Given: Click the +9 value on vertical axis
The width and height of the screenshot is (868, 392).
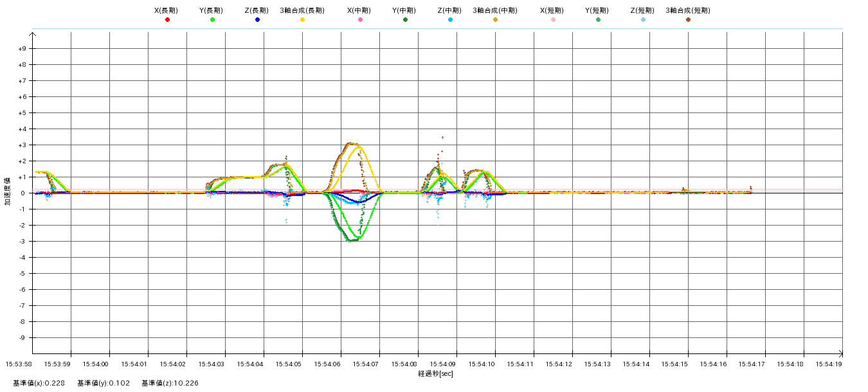Looking at the screenshot, I should pos(22,49).
